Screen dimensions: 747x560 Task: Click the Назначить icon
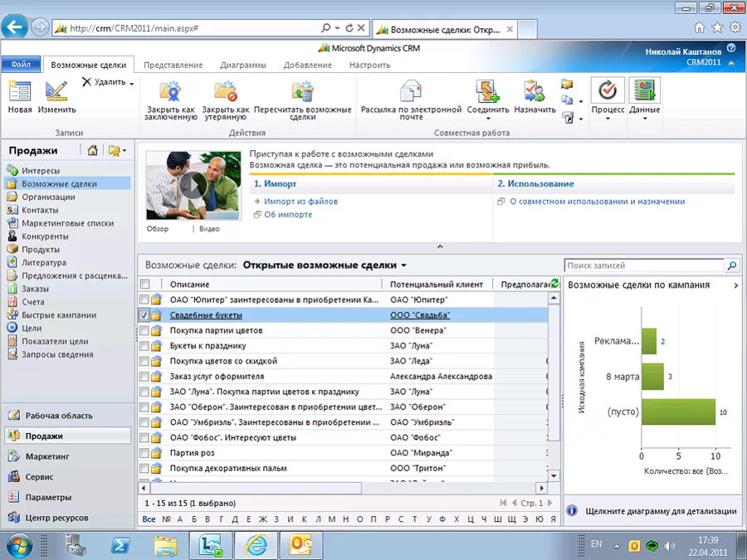point(535,90)
